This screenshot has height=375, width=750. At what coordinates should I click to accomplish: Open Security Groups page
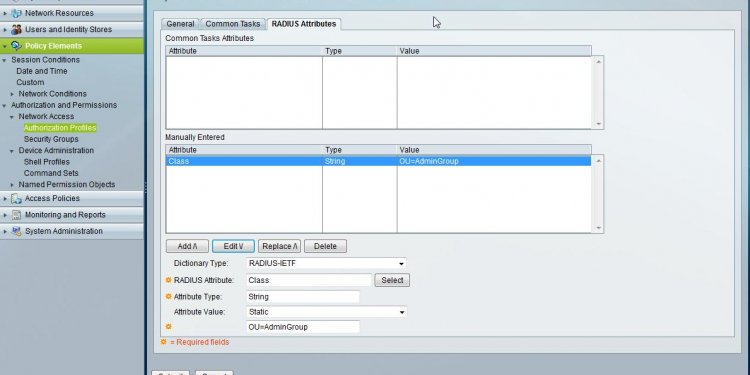(x=51, y=139)
